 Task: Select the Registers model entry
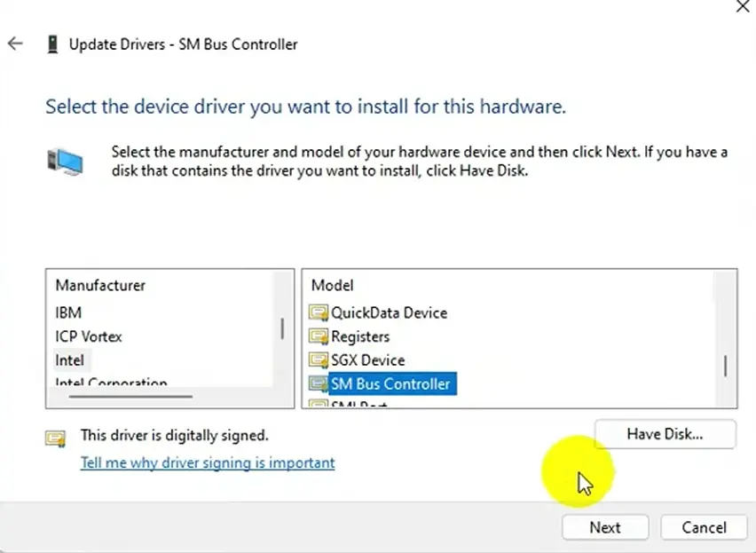pyautogui.click(x=359, y=336)
